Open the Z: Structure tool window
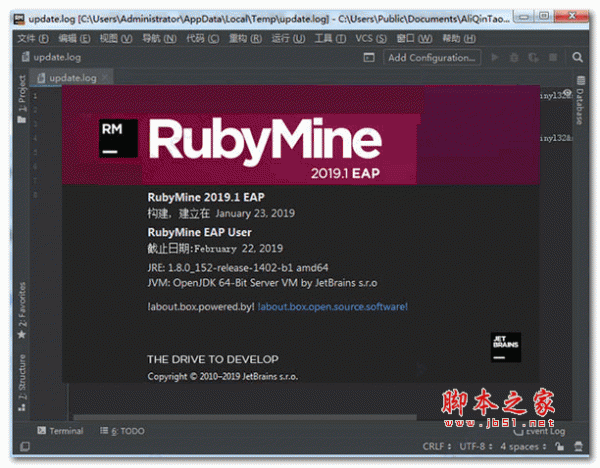This screenshot has width=600, height=468. (x=22, y=383)
